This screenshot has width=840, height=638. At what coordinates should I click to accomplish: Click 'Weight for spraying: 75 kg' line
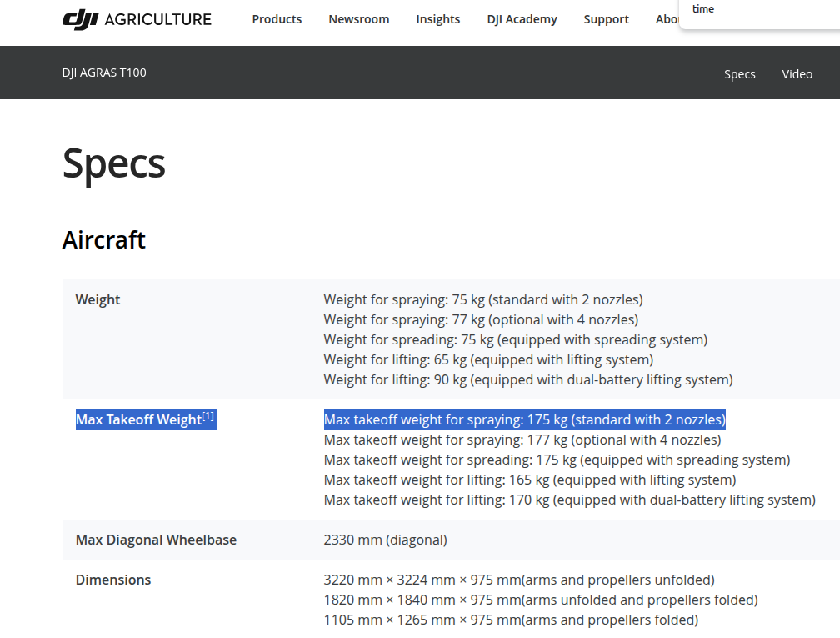pyautogui.click(x=483, y=299)
